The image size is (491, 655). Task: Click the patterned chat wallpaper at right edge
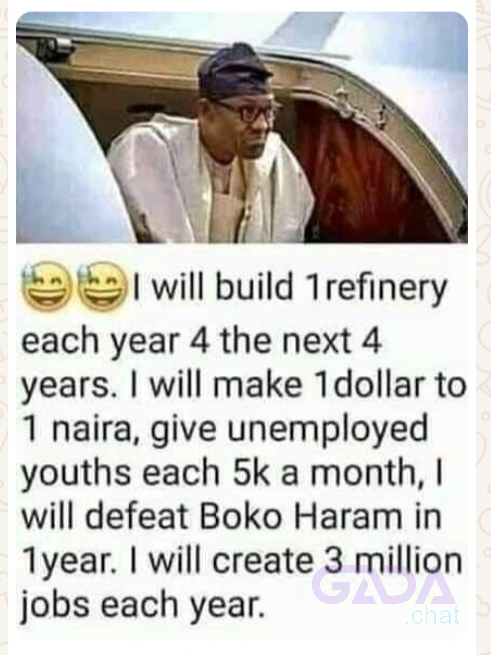(483, 328)
